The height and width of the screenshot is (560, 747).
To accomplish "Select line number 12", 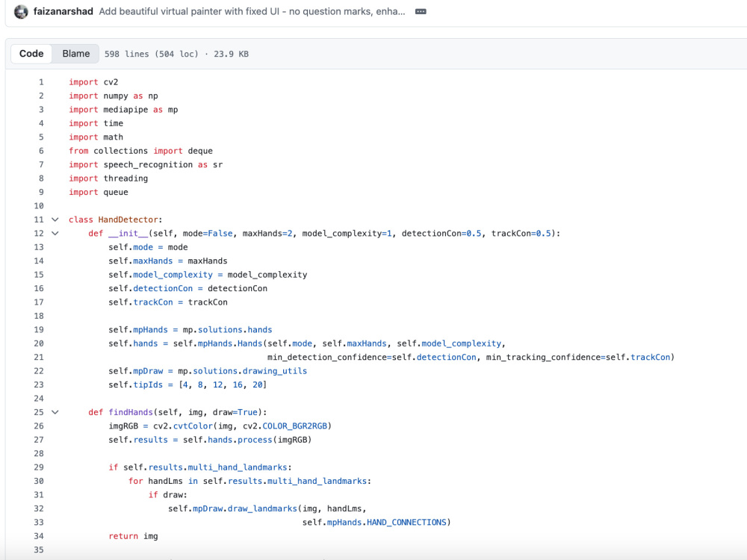I will (x=39, y=233).
